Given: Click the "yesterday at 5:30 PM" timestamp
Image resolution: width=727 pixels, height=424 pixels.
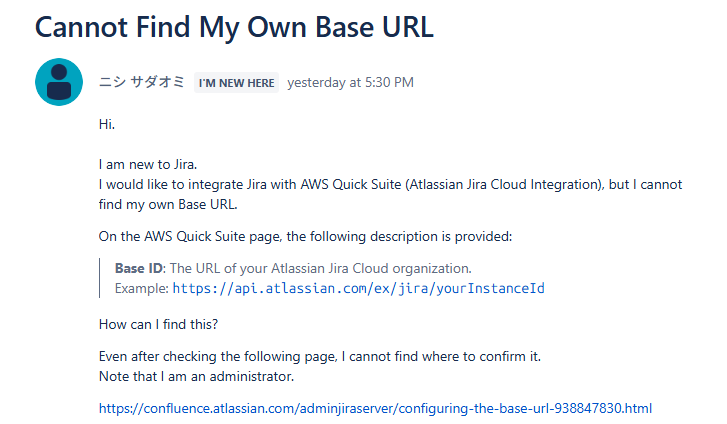Looking at the screenshot, I should point(350,83).
